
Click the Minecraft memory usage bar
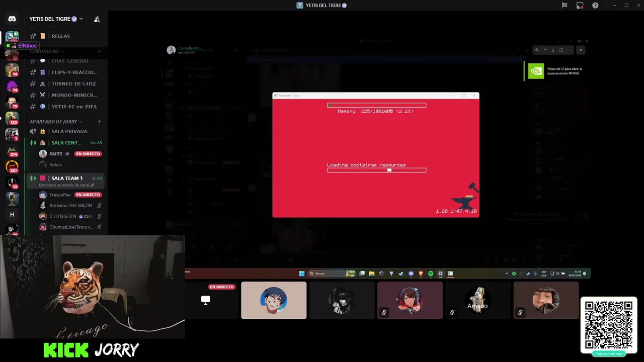[377, 105]
